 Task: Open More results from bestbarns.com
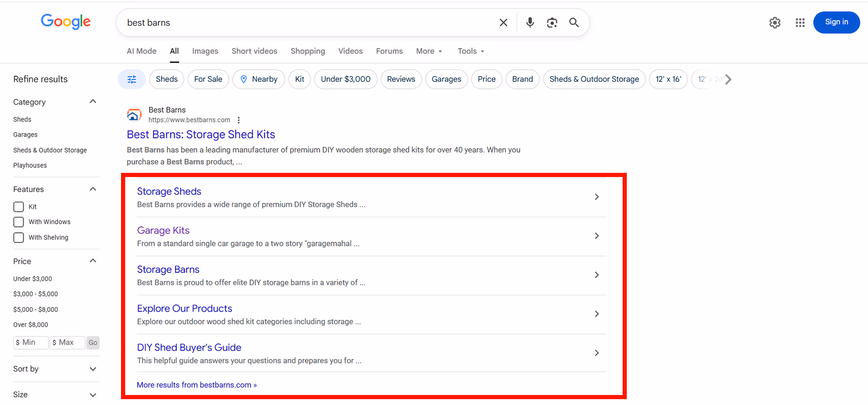pyautogui.click(x=197, y=385)
